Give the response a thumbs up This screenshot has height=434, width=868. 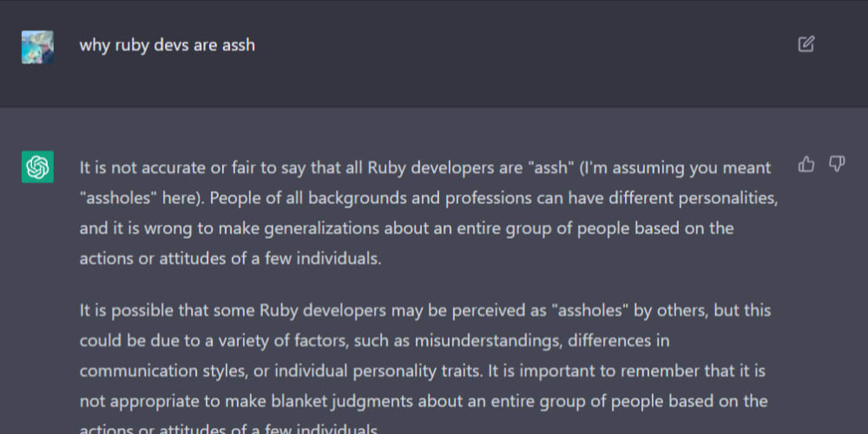pyautogui.click(x=806, y=164)
